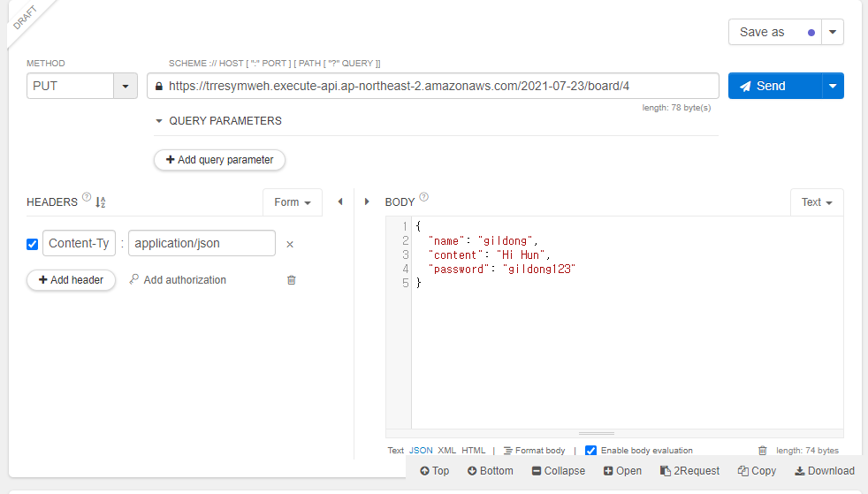Click the help icon next to BODY
This screenshot has width=868, height=494.
(x=424, y=198)
